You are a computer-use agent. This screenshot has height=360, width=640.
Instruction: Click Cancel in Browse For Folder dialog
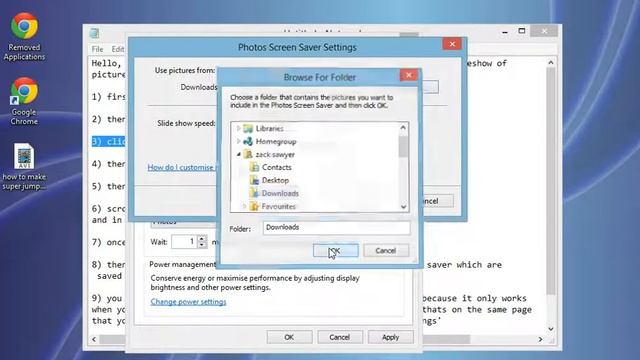(386, 251)
